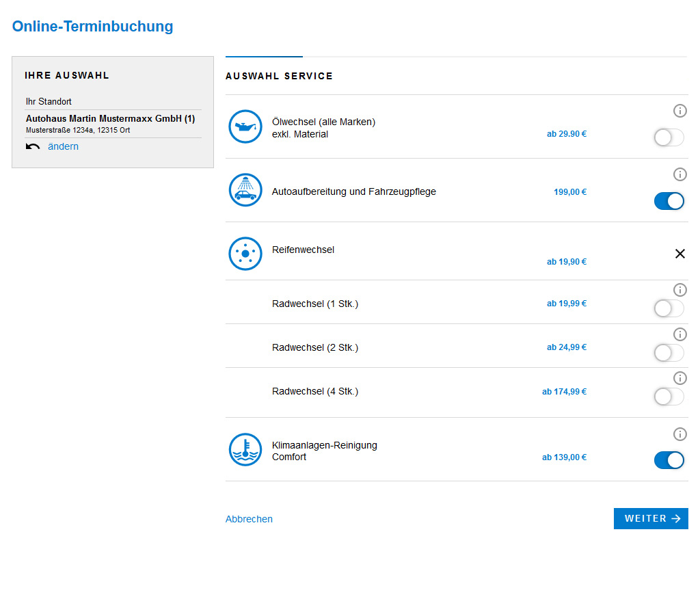Click the Abbrechen link

pos(249,519)
